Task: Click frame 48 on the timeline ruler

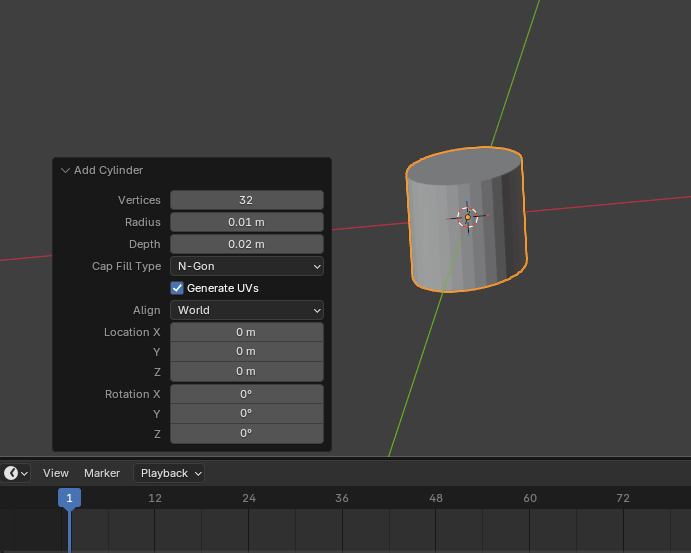Action: (x=436, y=498)
